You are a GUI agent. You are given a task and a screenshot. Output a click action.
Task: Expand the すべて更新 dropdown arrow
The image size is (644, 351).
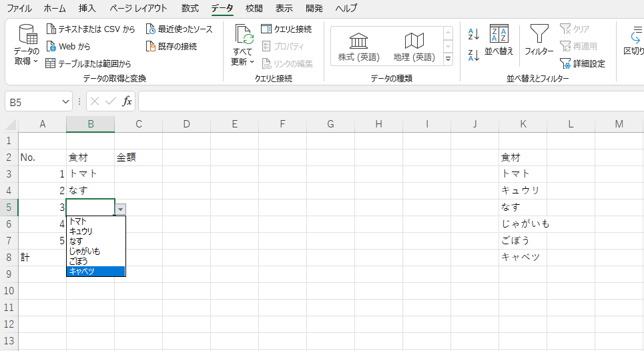[x=252, y=62]
